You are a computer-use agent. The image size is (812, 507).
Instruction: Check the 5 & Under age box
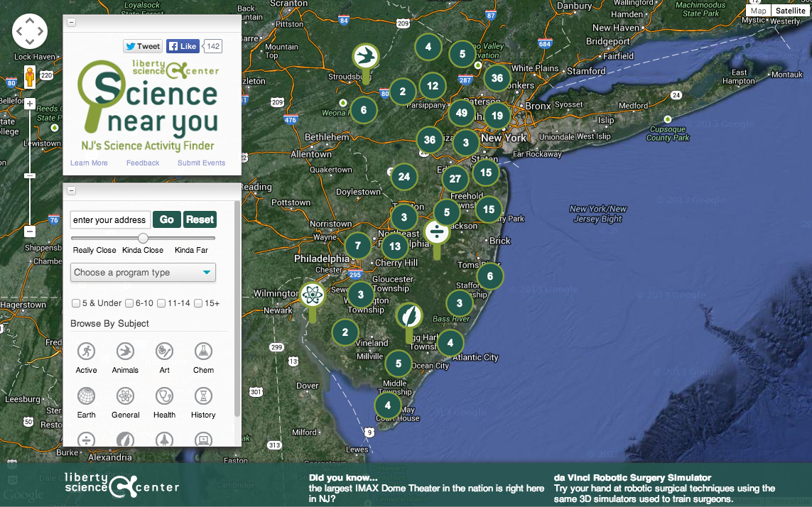pos(76,303)
